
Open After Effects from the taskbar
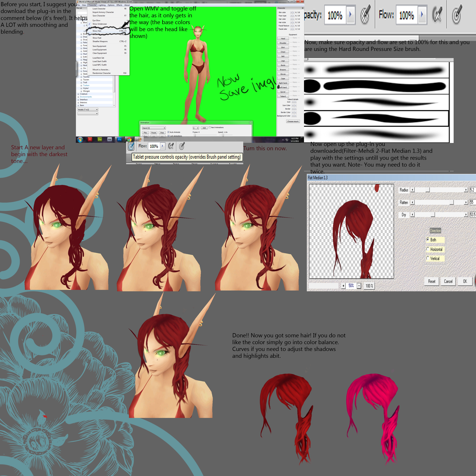pyautogui.click(x=110, y=139)
